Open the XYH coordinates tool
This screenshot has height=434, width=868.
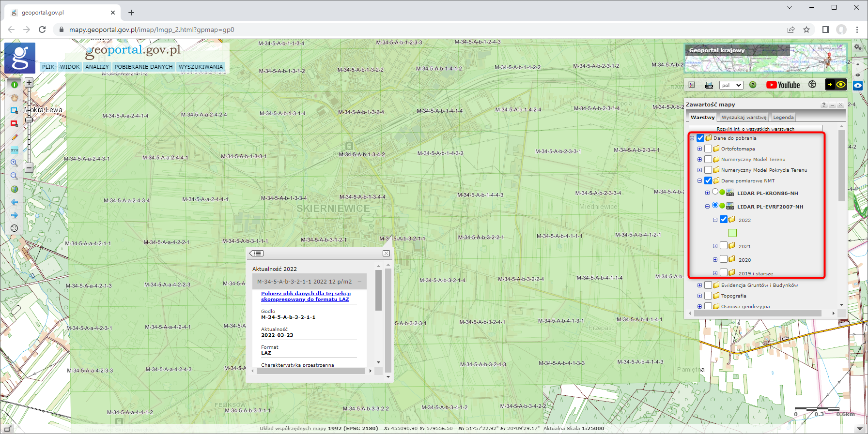coord(15,150)
